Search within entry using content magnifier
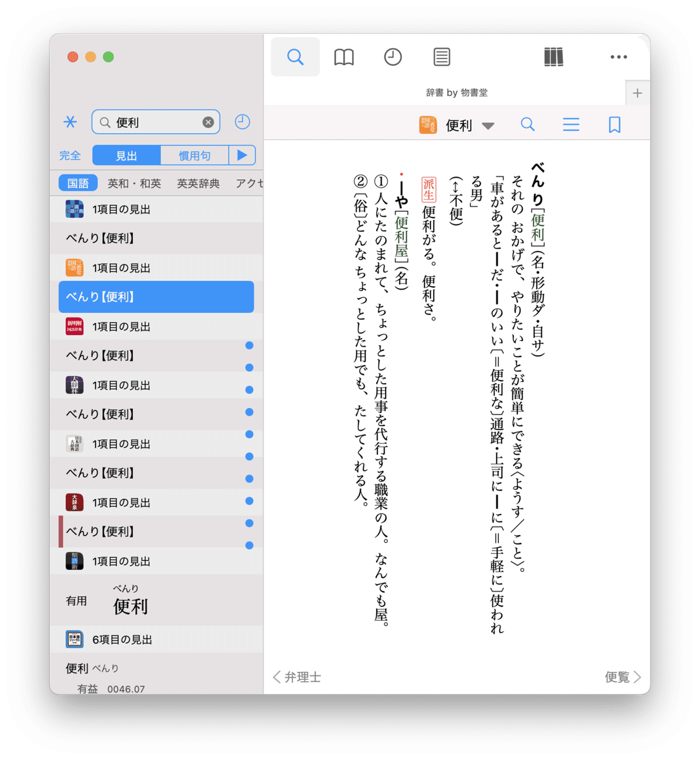 (527, 124)
